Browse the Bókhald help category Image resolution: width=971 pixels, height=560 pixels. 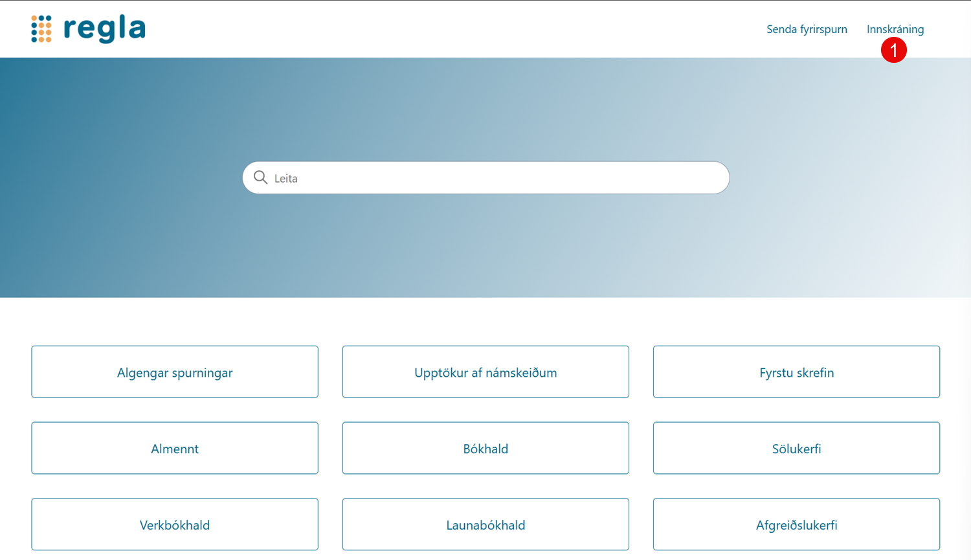(485, 449)
